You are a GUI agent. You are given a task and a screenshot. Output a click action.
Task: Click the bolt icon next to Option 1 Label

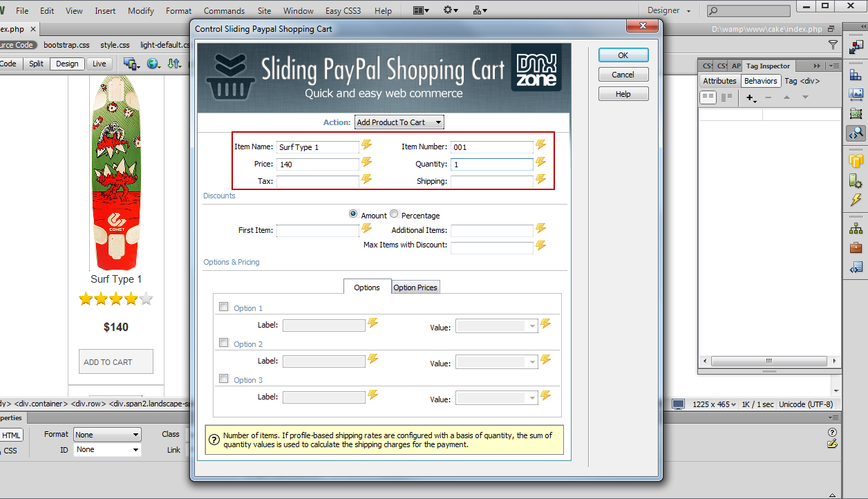click(373, 323)
